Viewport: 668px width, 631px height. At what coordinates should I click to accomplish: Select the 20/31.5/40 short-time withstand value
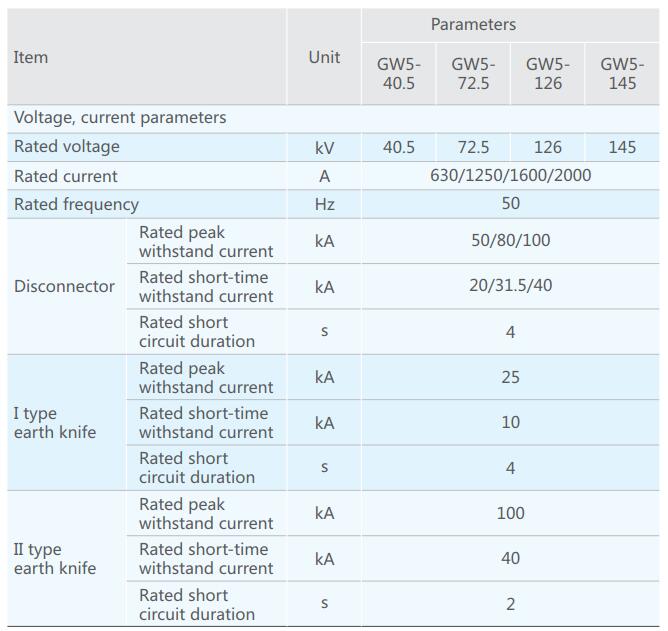click(x=510, y=286)
